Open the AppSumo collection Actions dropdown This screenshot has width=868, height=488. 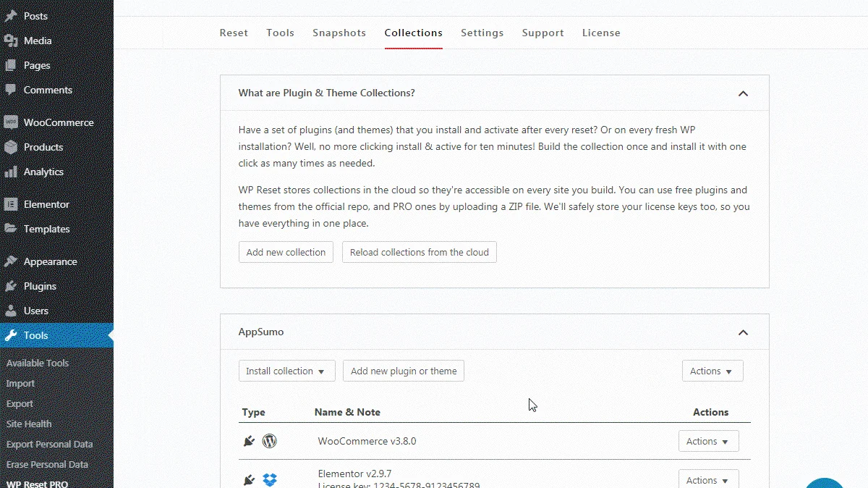[x=712, y=371]
